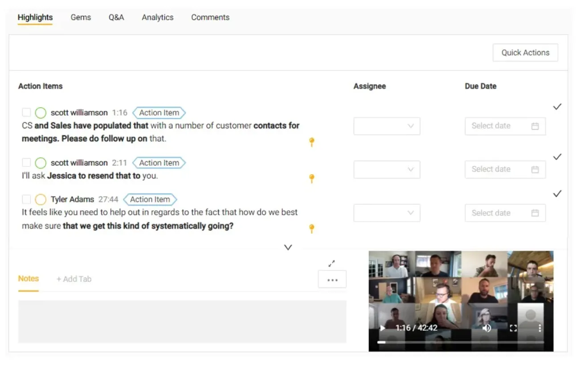Expand the notes panel with the arrows icon

pyautogui.click(x=331, y=263)
